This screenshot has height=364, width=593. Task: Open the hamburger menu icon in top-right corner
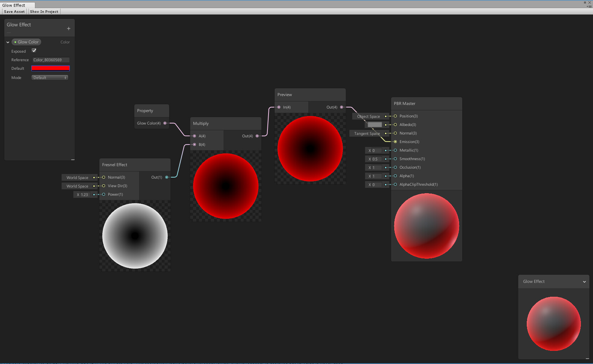pos(590,6)
